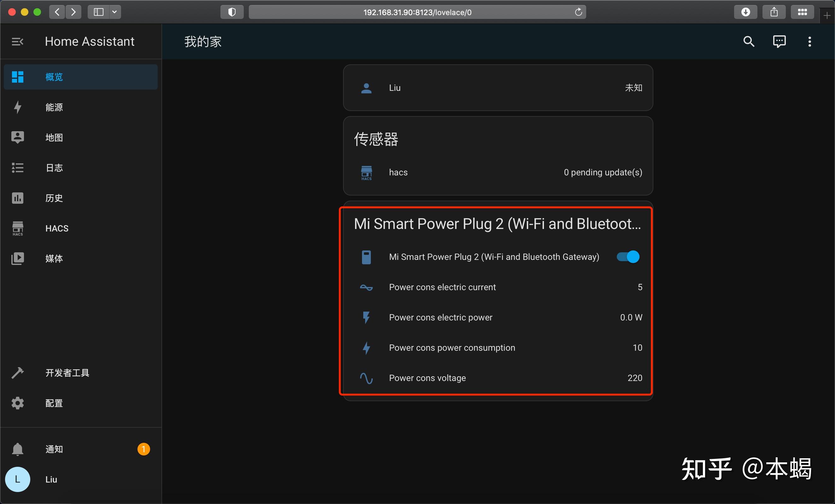Open the Liu user profile avatar
This screenshot has width=835, height=504.
click(18, 479)
